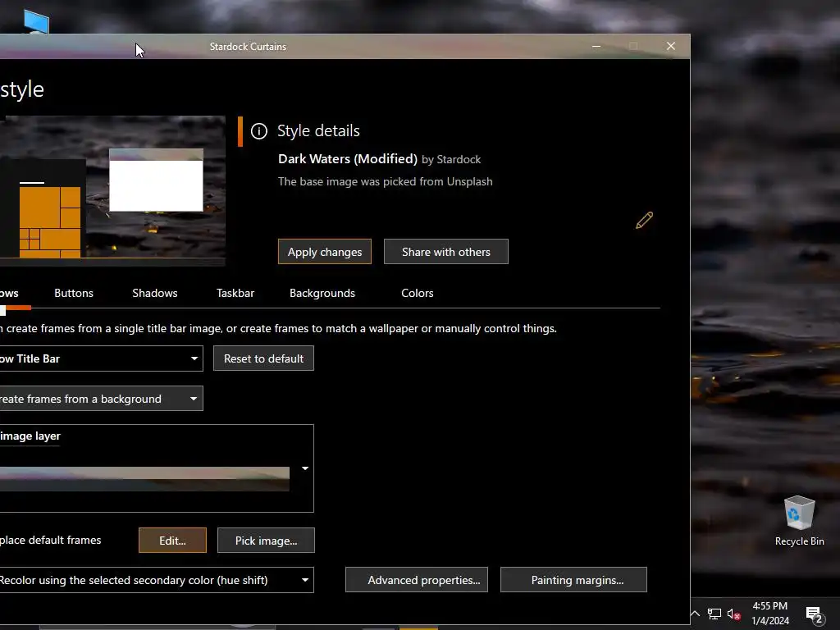
Task: Click the desktop computer icon at top left
Action: click(x=36, y=22)
